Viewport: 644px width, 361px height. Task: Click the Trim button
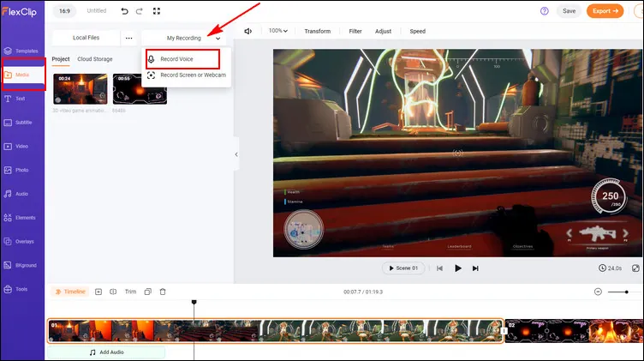131,292
